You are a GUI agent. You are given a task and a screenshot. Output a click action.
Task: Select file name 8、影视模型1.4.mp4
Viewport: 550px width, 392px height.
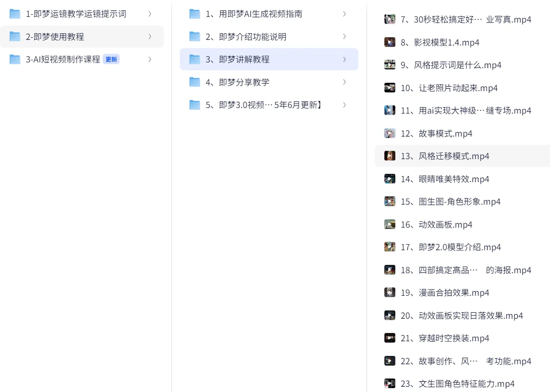pos(440,42)
